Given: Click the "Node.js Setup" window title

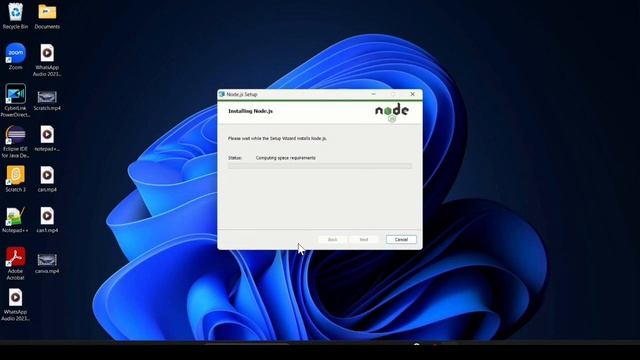Looking at the screenshot, I should 242,94.
